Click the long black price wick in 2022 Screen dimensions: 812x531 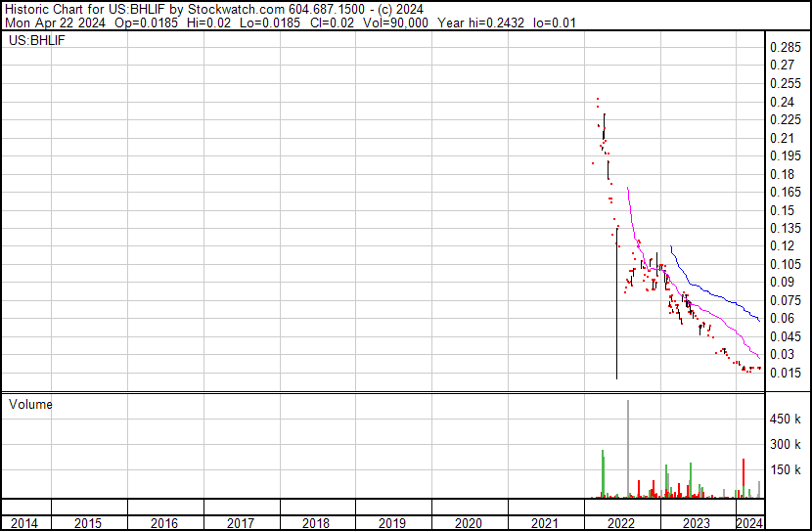coord(616,303)
